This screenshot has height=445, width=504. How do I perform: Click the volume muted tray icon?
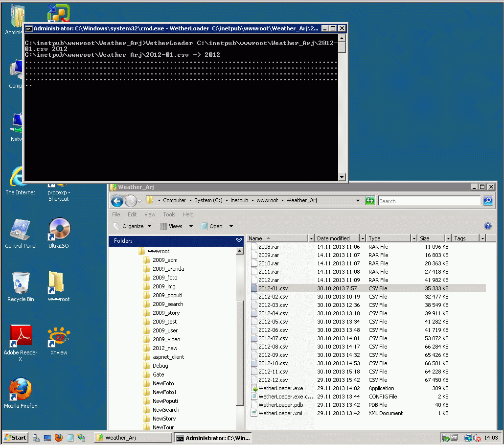477,438
